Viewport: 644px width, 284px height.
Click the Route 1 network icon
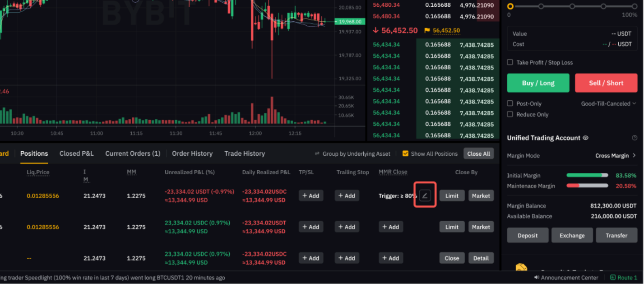point(613,278)
